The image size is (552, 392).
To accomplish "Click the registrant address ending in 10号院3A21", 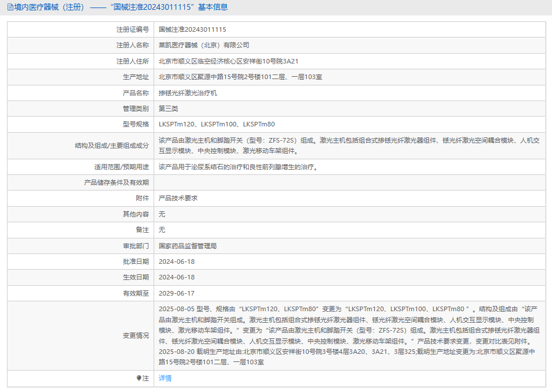I will (x=228, y=61).
